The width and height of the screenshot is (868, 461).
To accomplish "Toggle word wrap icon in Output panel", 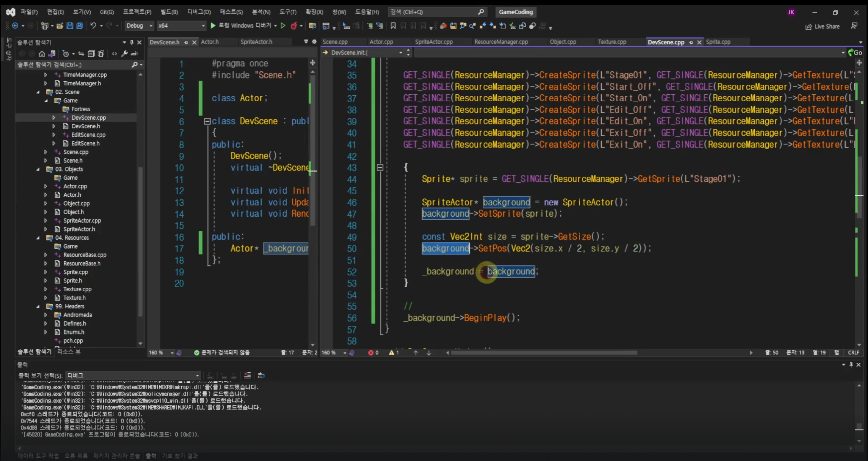I will 261,375.
